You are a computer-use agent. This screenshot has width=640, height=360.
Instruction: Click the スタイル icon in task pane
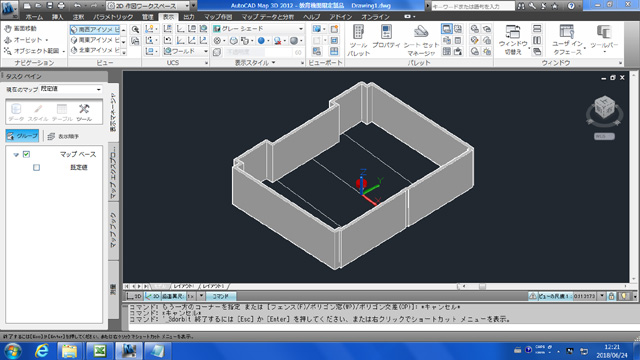38,112
